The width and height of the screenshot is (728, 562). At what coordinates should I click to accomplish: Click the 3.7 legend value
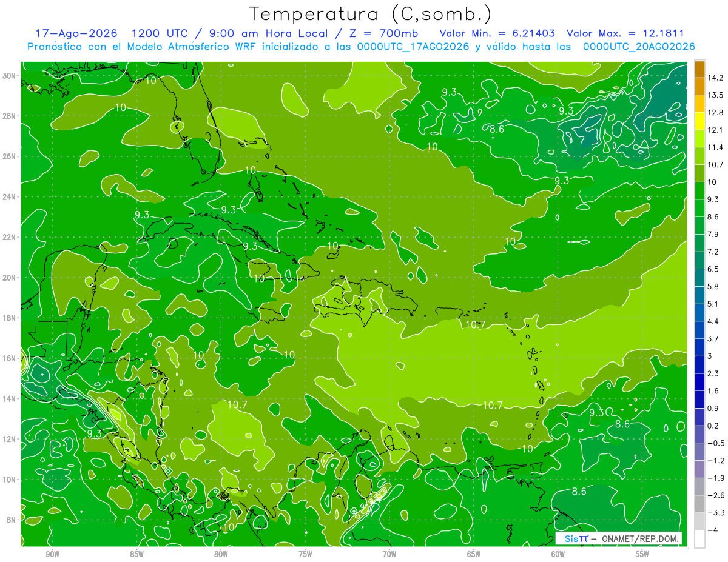(714, 339)
